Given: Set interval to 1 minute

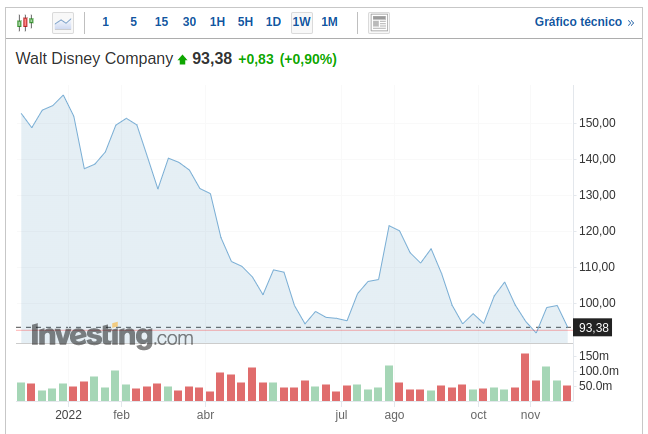Looking at the screenshot, I should [x=106, y=22].
